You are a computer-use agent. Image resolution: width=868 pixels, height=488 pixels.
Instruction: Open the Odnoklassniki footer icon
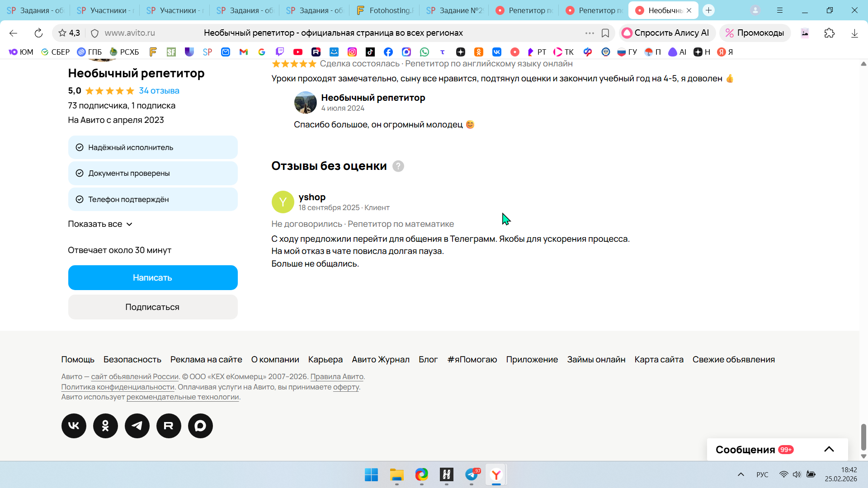coord(105,426)
